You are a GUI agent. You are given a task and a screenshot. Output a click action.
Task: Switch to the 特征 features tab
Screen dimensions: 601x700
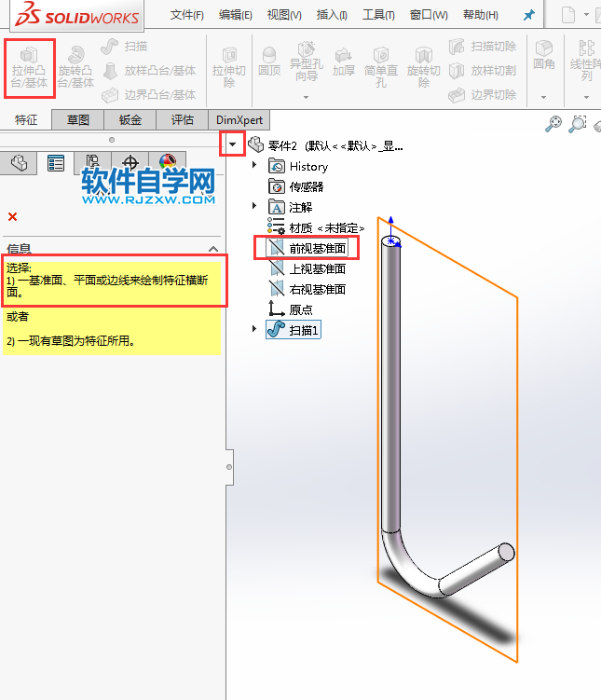click(x=26, y=119)
